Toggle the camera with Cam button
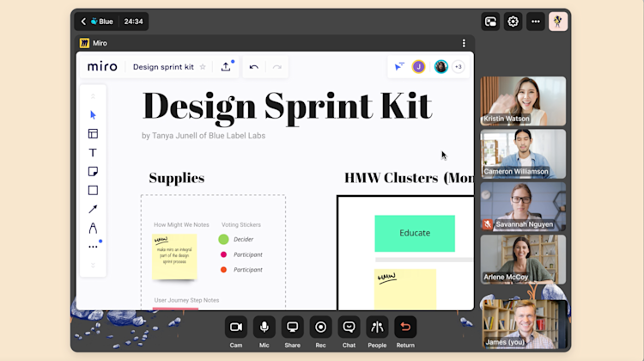The image size is (644, 361). [236, 327]
